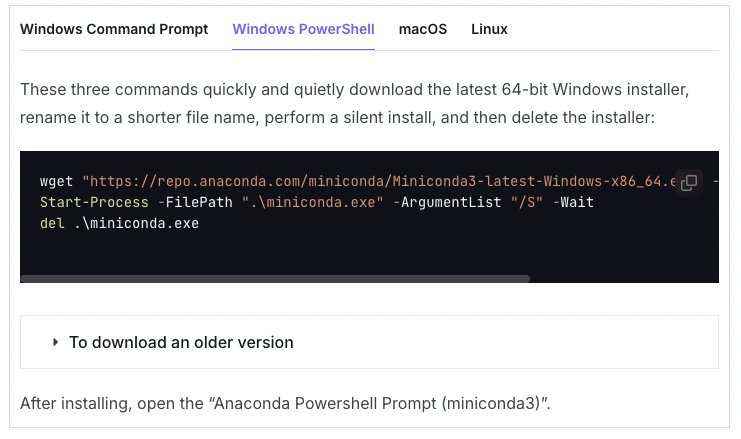The height and width of the screenshot is (439, 741).
Task: Copy the code block with copy icon
Action: coord(689,182)
